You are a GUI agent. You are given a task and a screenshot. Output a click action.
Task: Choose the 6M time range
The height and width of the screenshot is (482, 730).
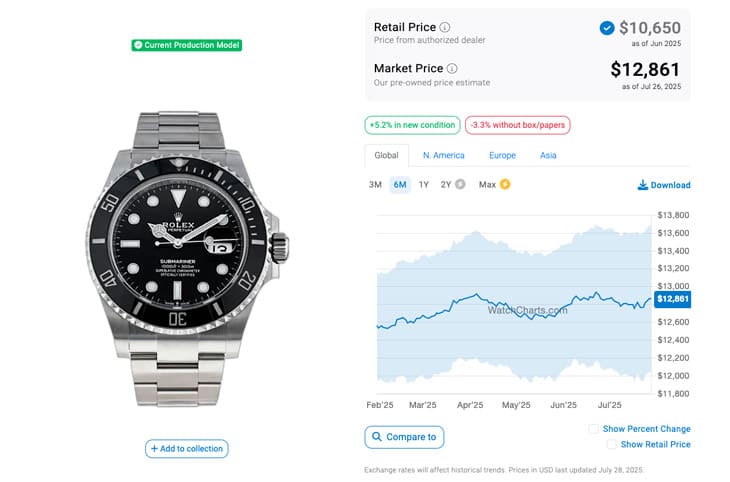click(400, 185)
